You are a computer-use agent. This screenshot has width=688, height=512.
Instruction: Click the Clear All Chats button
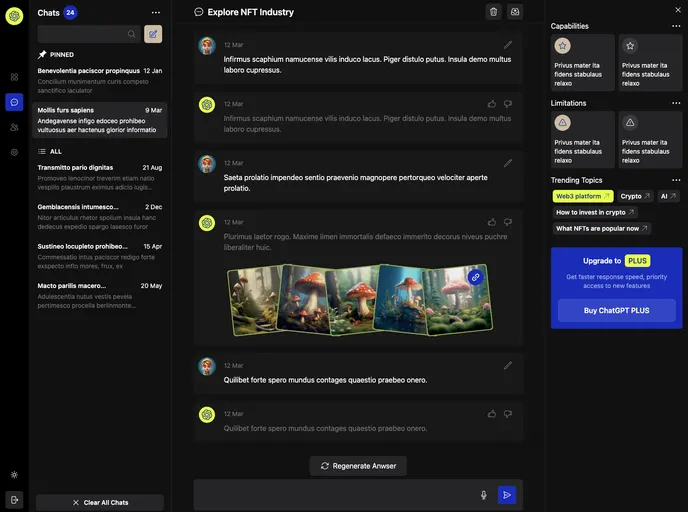[x=100, y=503]
